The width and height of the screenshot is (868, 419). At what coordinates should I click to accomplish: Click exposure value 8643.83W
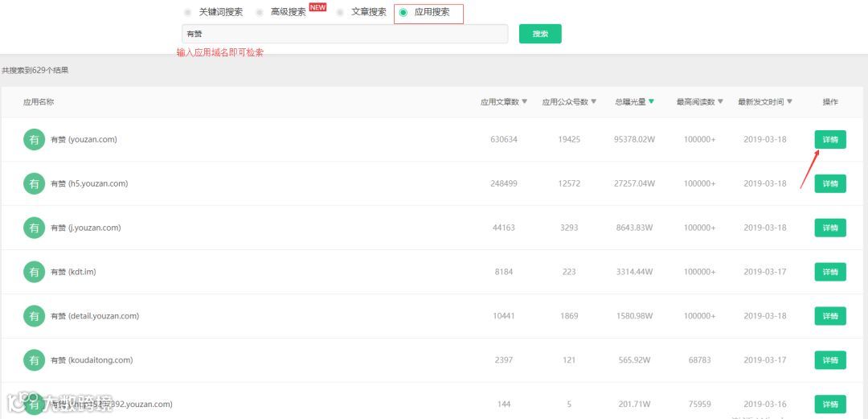click(634, 228)
